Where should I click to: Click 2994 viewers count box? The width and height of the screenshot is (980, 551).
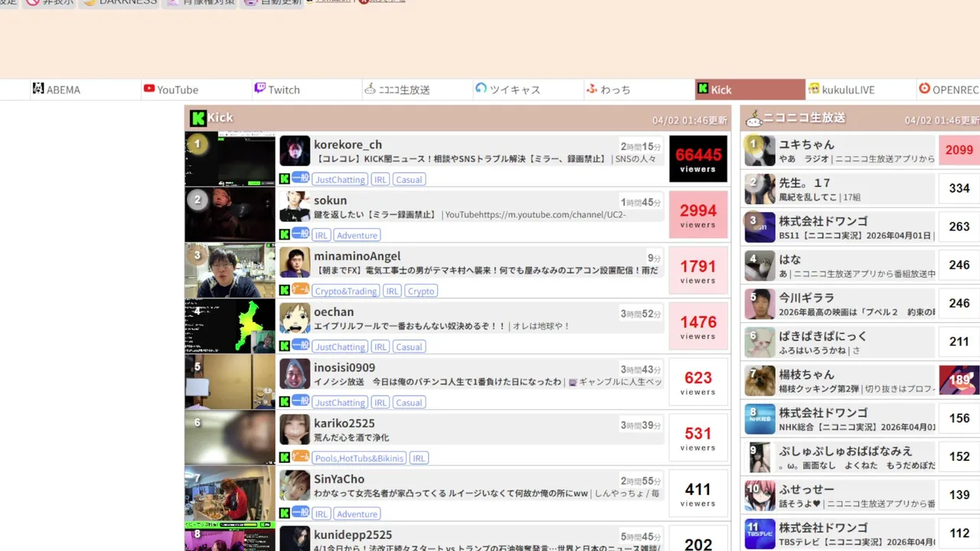[x=698, y=215]
